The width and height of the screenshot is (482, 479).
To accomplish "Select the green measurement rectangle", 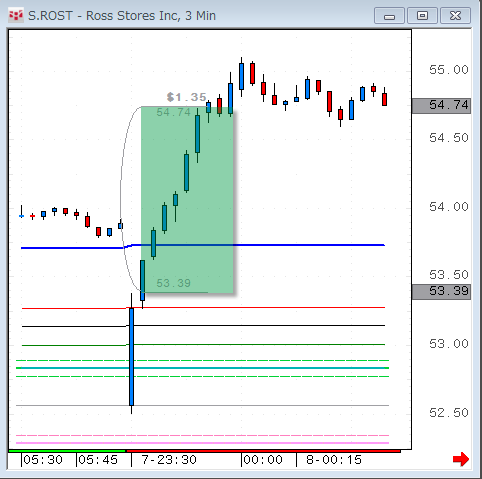I will click(x=187, y=200).
